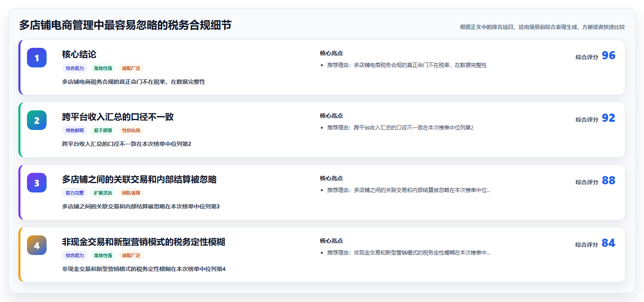Select the 易于部署 tag
The height and width of the screenshot is (302, 644).
point(103,130)
